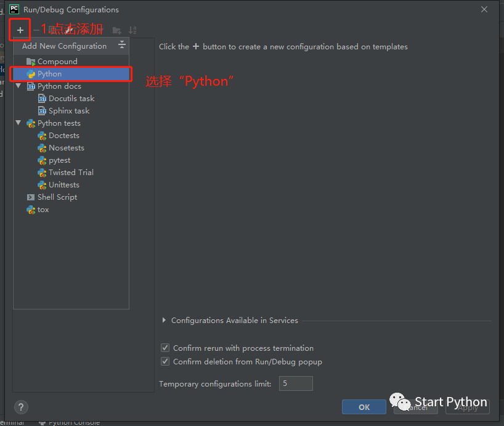Click the Unittests python test icon

[42, 185]
